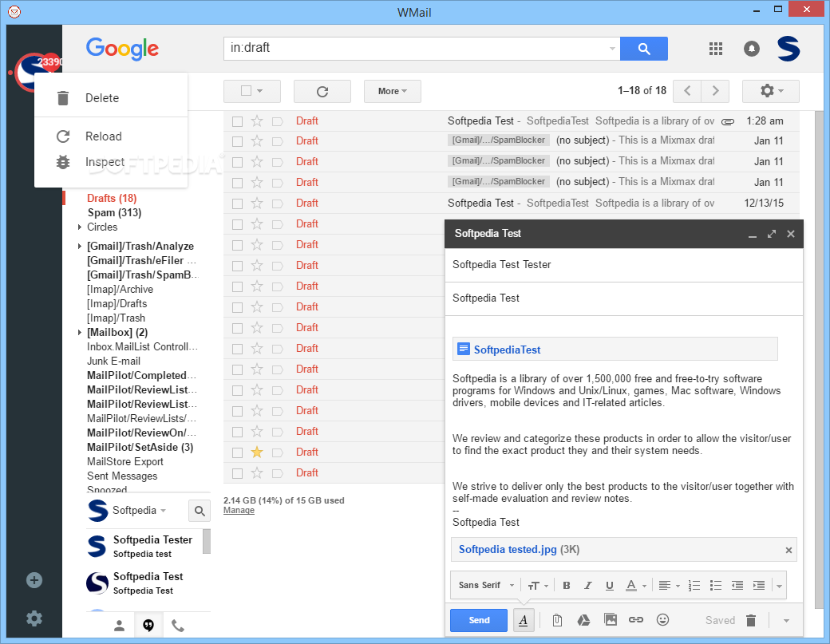Unstar the yellow starred draft
This screenshot has height=644, width=830.
(257, 452)
